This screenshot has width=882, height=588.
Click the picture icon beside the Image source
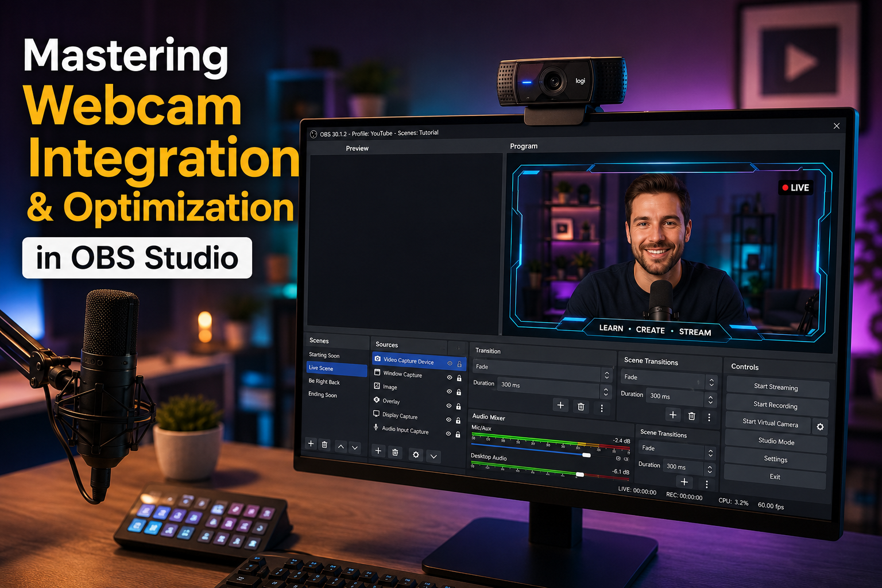[x=377, y=386]
